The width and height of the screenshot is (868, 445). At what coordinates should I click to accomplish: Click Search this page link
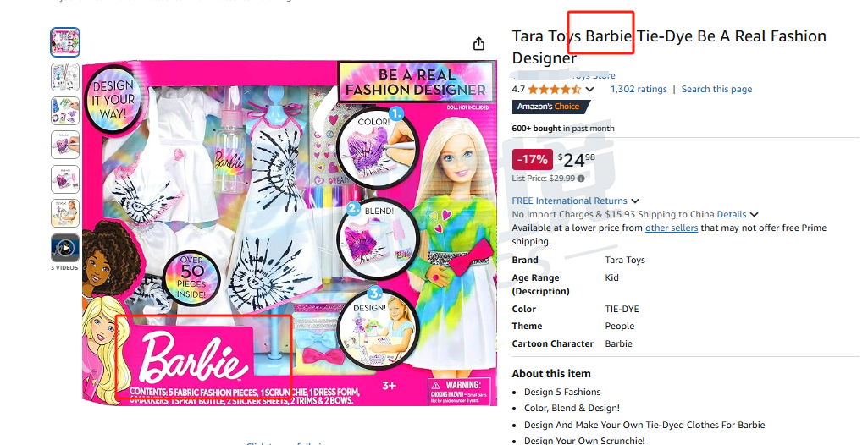coord(717,89)
